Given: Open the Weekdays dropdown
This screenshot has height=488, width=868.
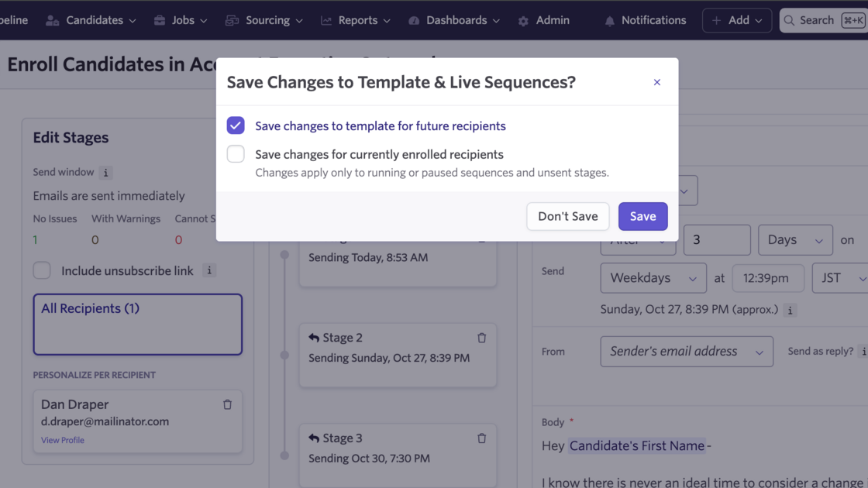Looking at the screenshot, I should (653, 278).
